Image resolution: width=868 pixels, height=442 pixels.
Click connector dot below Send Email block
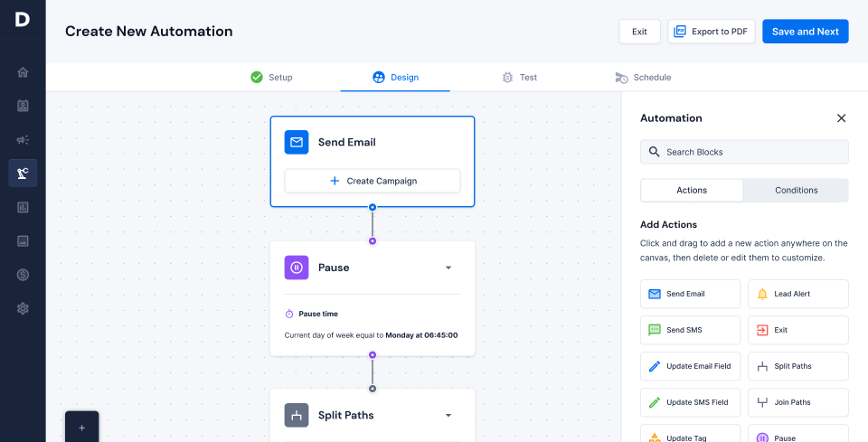coord(373,208)
